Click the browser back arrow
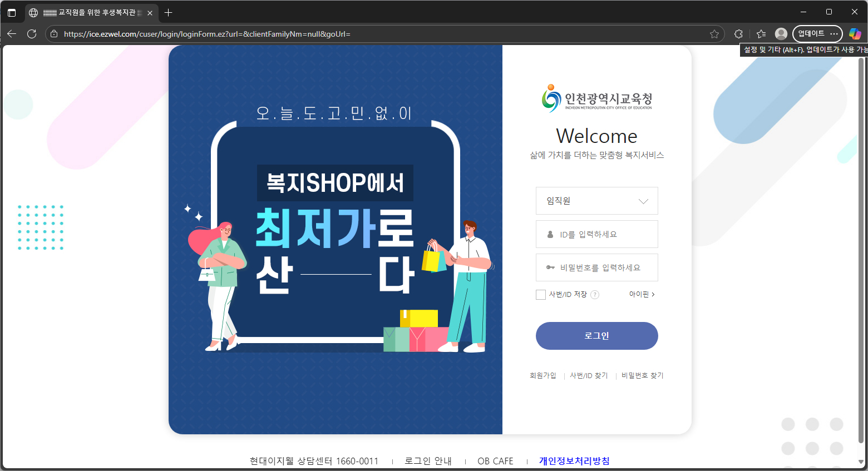Screen dimensions: 868x471 11,34
